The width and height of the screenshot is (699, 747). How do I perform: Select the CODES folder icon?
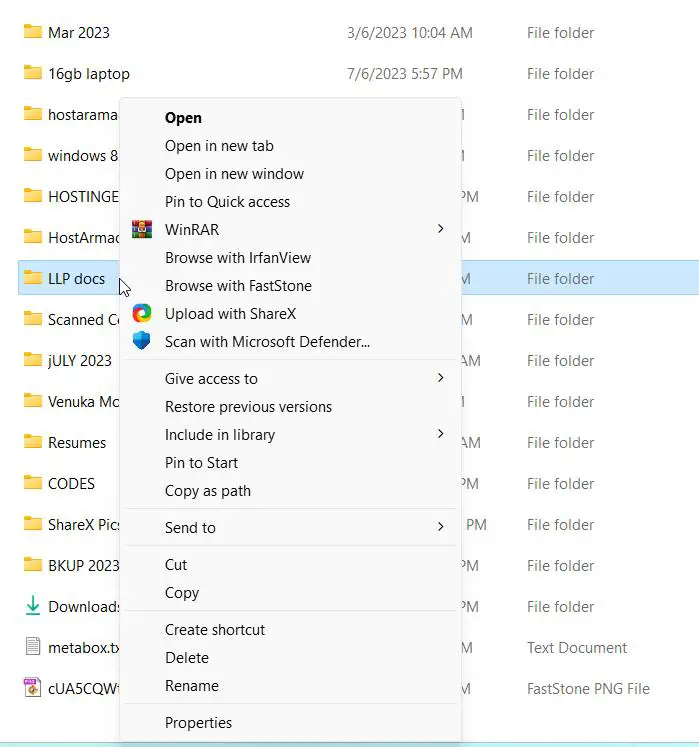coord(33,483)
